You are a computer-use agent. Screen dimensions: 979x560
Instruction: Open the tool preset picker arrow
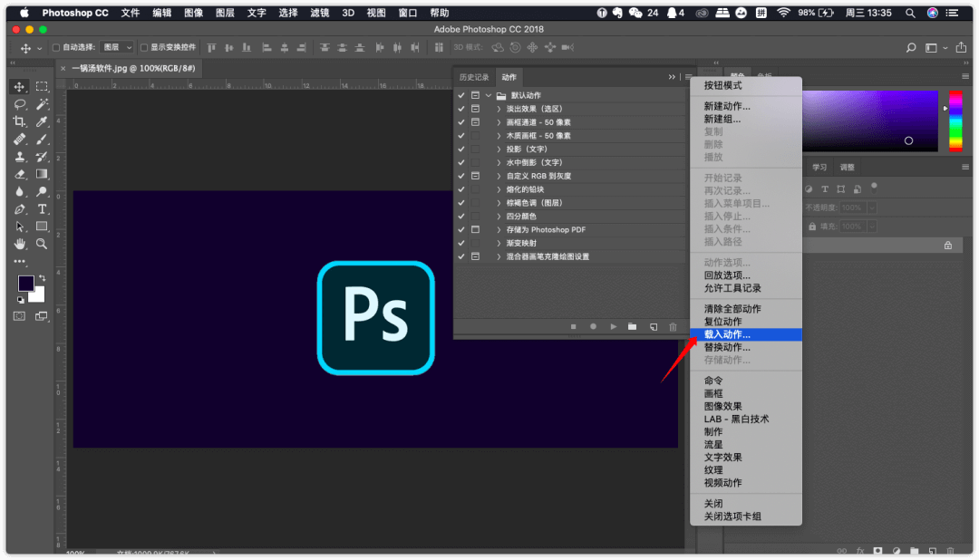(39, 48)
